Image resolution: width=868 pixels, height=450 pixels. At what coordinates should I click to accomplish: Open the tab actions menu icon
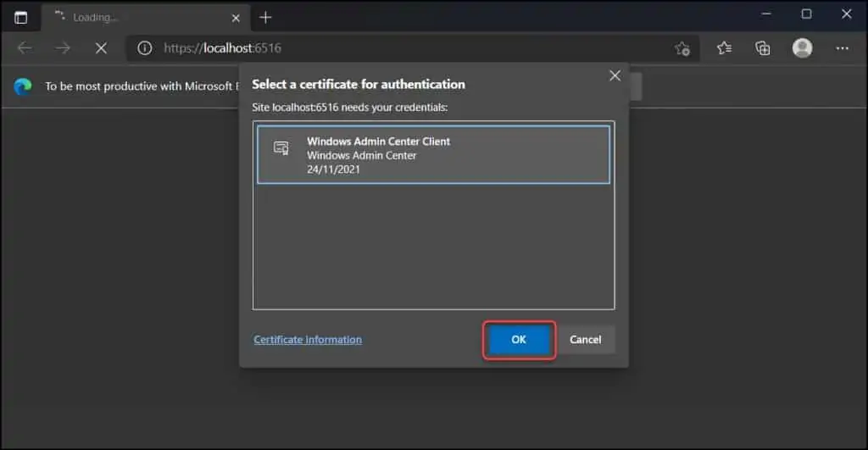pos(21,18)
